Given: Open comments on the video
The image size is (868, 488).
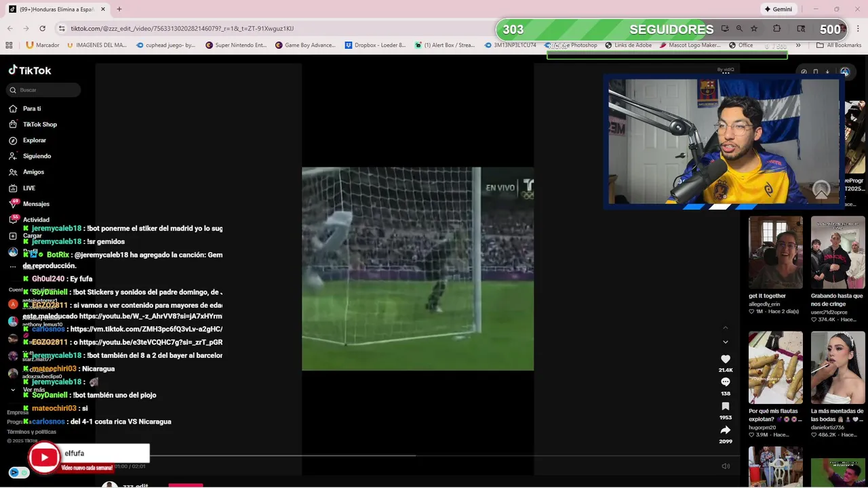Looking at the screenshot, I should pos(726,382).
